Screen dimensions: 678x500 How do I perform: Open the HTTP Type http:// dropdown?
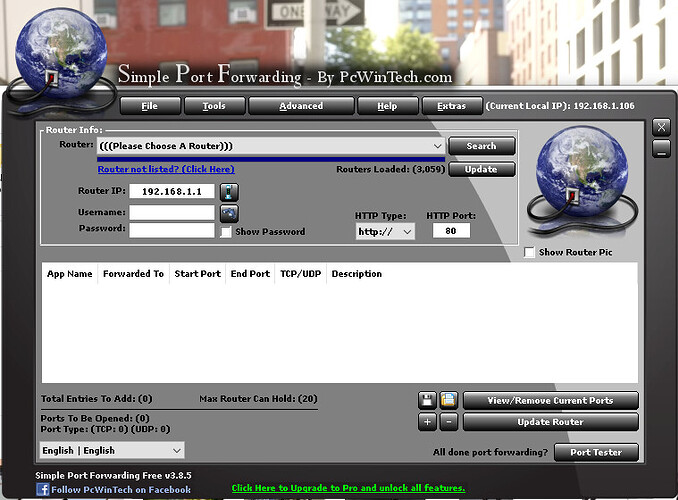pyautogui.click(x=385, y=231)
